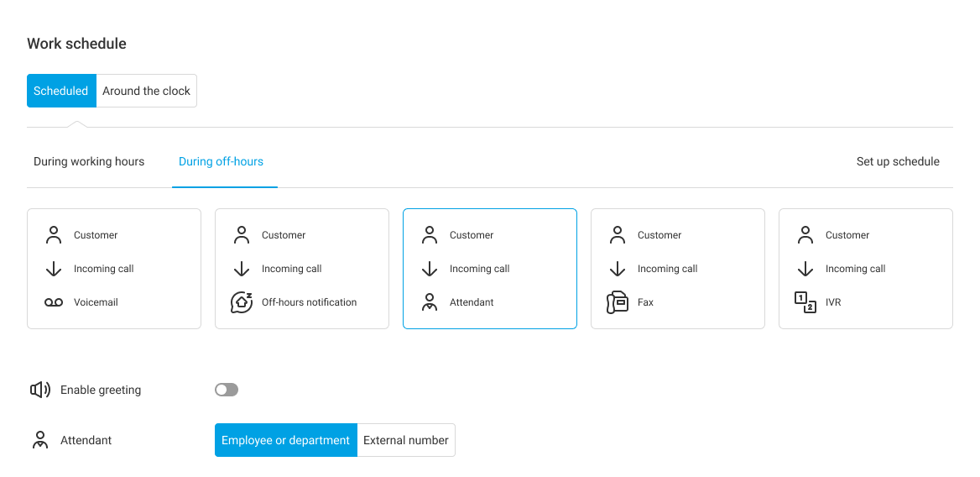Click the speaker icon beside Enable greeting
980x477 pixels.
(40, 390)
